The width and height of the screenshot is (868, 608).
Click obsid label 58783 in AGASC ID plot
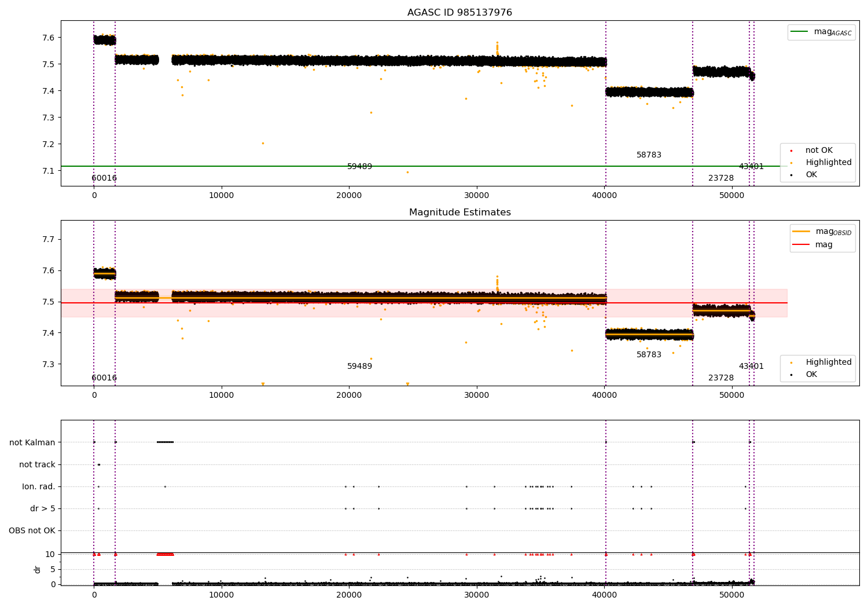coord(649,155)
